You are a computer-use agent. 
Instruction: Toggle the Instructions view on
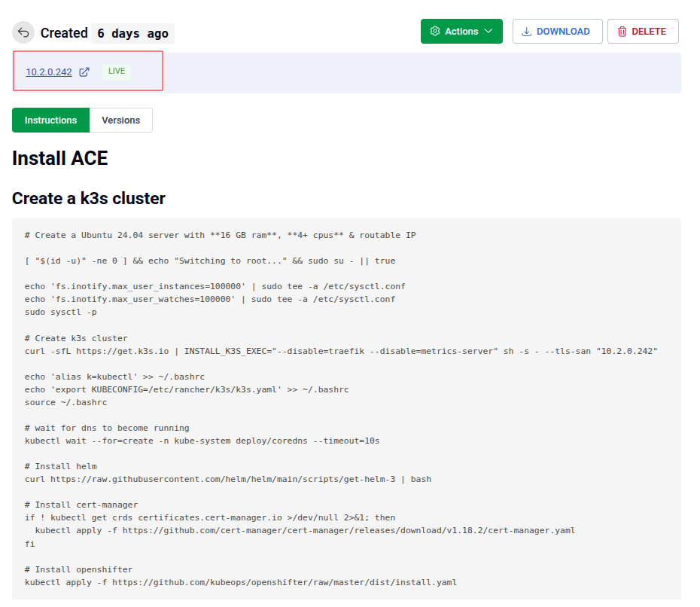[50, 120]
